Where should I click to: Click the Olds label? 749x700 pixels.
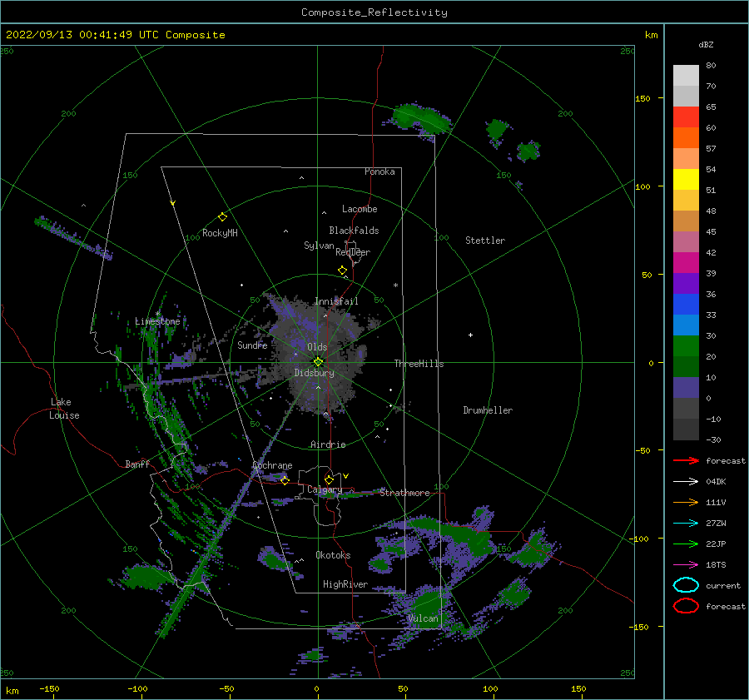point(317,347)
